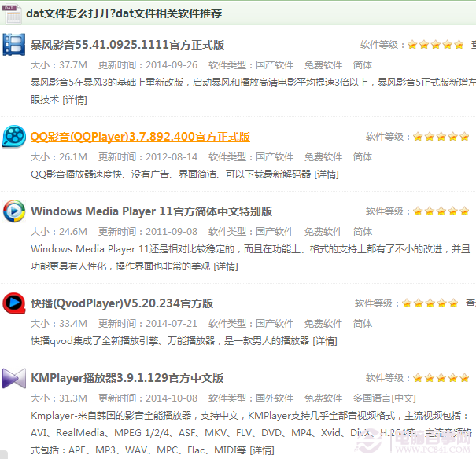Viewport: 476px width, 459px height.
Task: Click star rating of Windows Media Player
Action: point(441,211)
